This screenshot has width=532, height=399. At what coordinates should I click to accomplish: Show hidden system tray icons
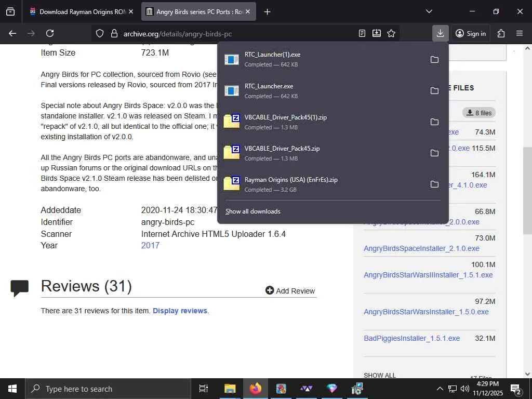tap(440, 389)
